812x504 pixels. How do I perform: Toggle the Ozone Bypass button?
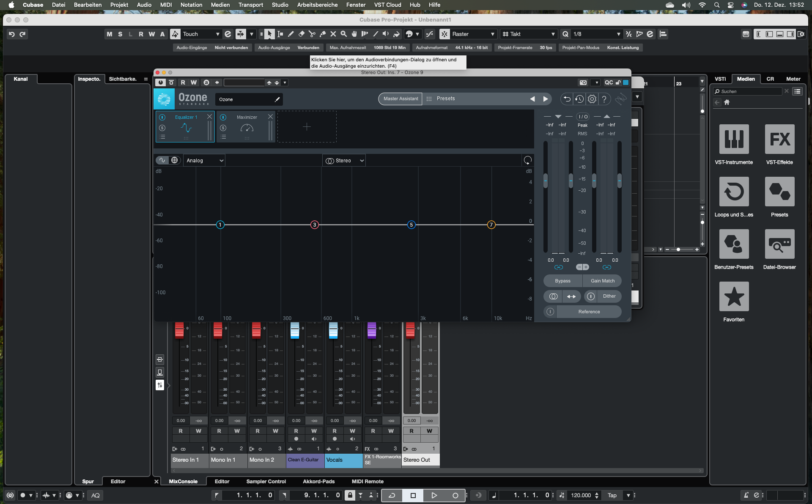point(562,281)
